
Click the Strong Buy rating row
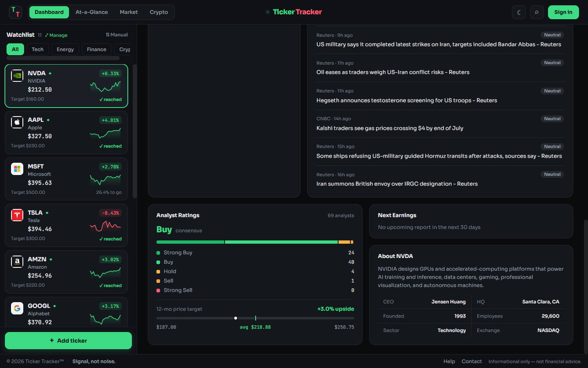coord(255,253)
